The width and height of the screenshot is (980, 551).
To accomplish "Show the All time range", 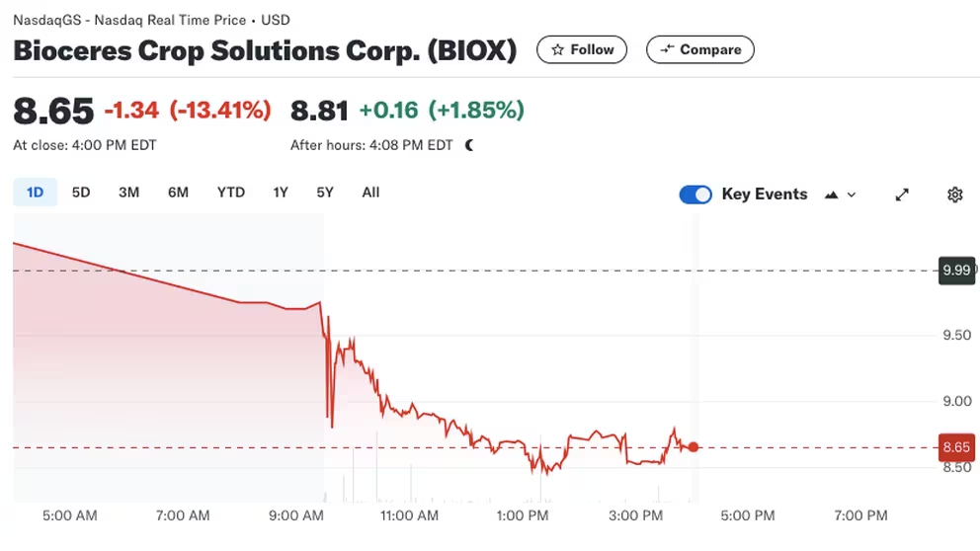I will click(x=370, y=193).
